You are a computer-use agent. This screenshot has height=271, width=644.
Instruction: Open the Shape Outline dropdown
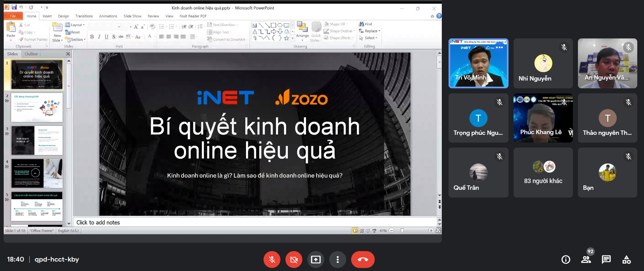[339, 31]
